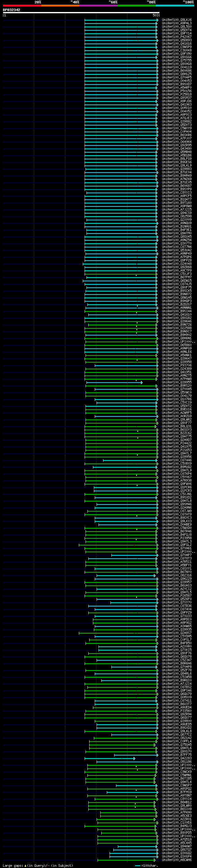Screen dimensions: 197x868
Task: Click the 503 query length label
Action: [x=155, y=15]
